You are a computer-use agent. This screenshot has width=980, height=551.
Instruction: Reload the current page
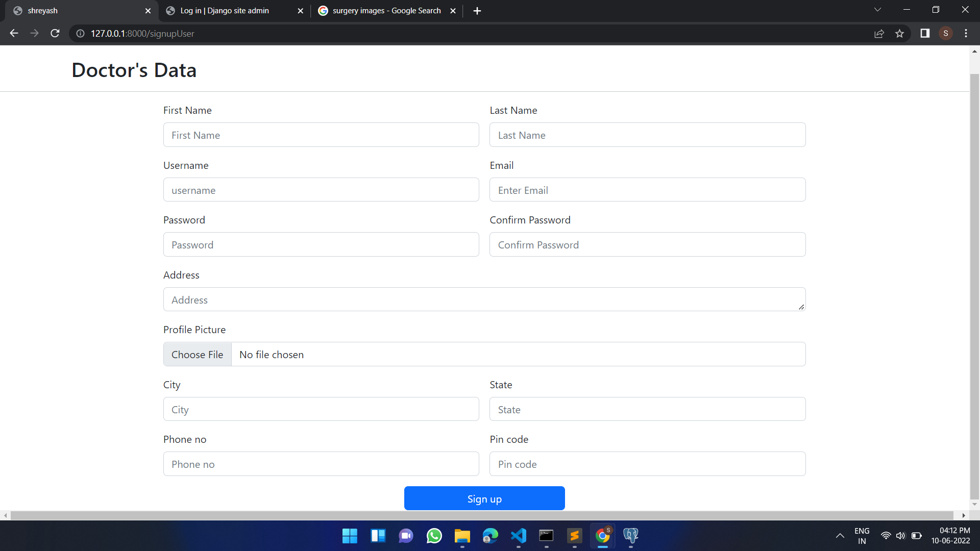point(55,33)
